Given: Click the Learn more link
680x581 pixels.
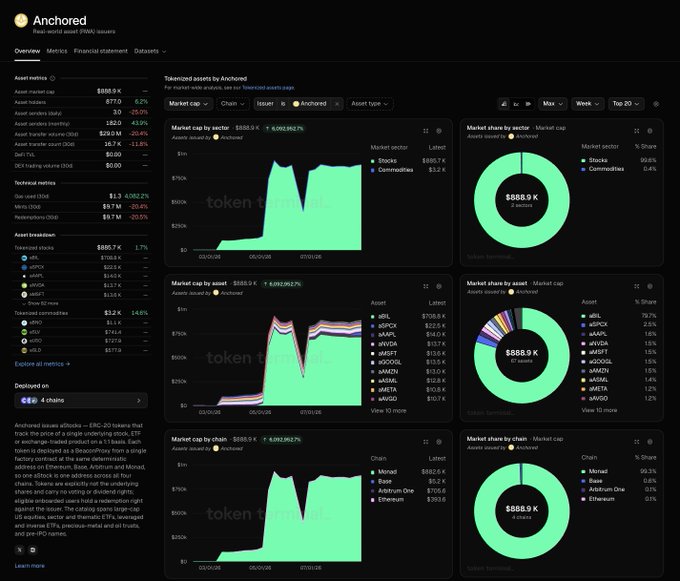Looking at the screenshot, I should 29,566.
